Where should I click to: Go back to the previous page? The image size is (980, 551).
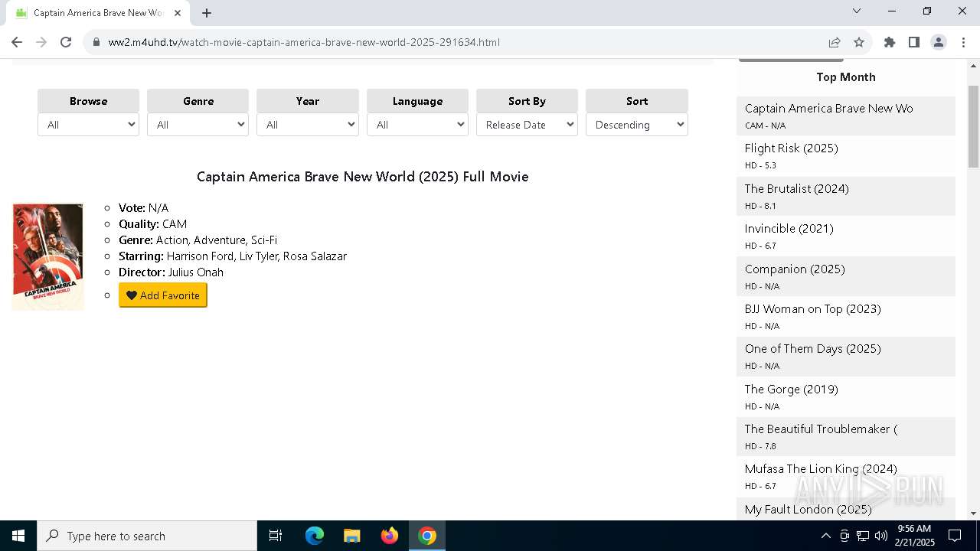tap(17, 42)
